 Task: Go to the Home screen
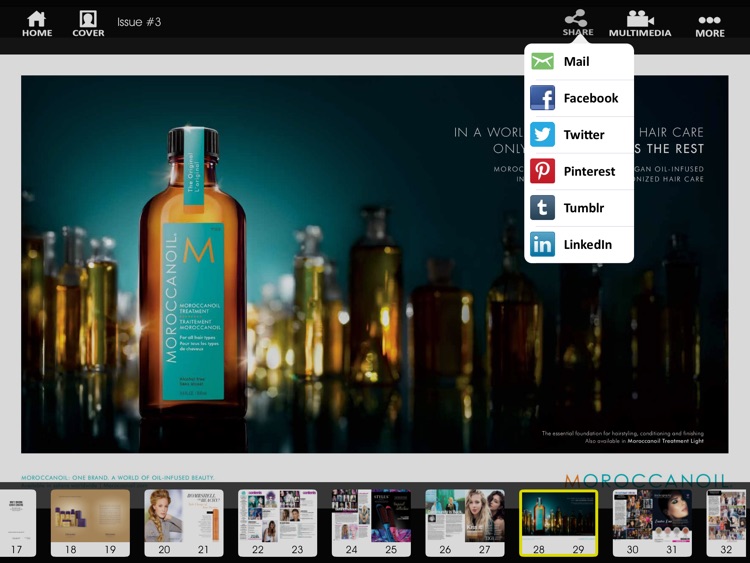(37, 23)
